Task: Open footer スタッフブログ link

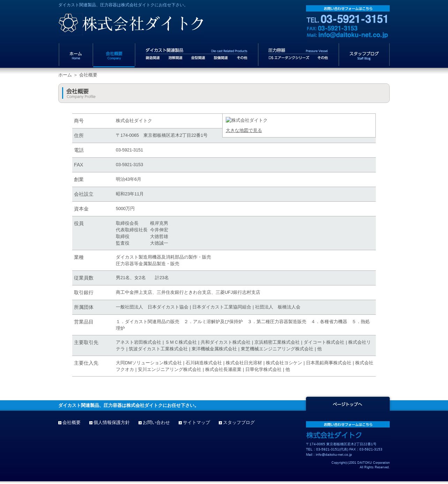Action: (x=239, y=423)
